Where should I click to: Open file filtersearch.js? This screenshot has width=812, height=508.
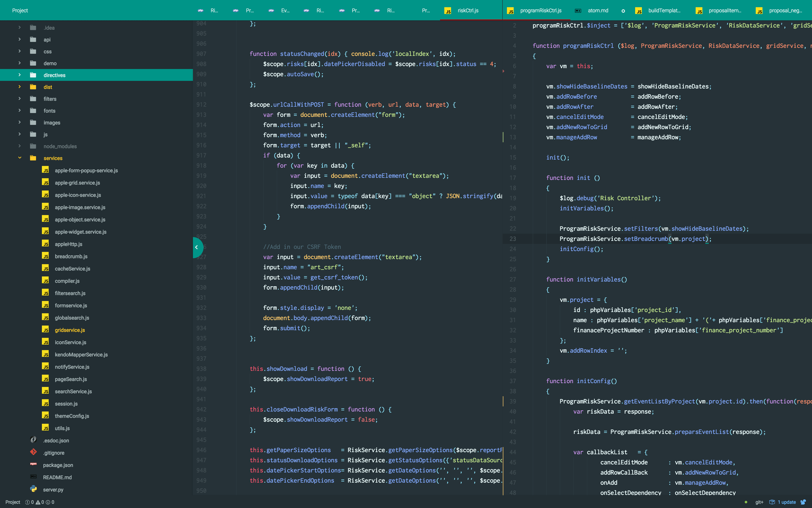pyautogui.click(x=70, y=293)
